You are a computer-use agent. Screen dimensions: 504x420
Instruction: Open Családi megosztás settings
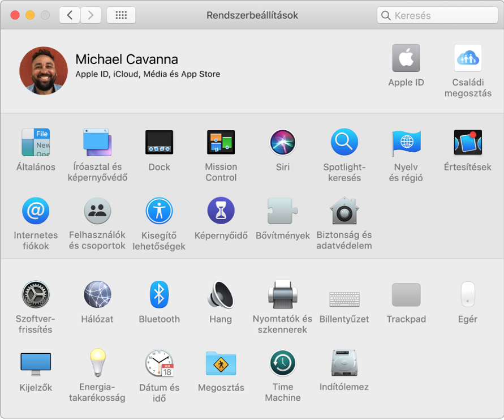(468, 58)
